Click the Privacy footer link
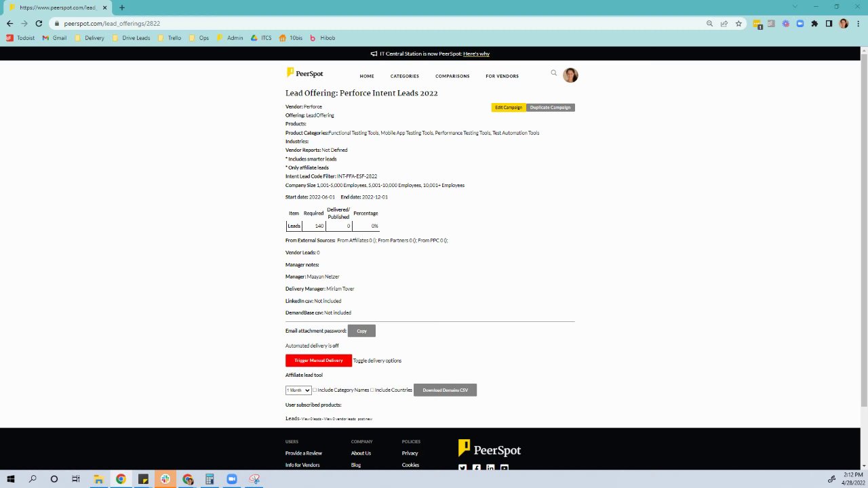Screen dimensions: 868x488 [x=410, y=453]
